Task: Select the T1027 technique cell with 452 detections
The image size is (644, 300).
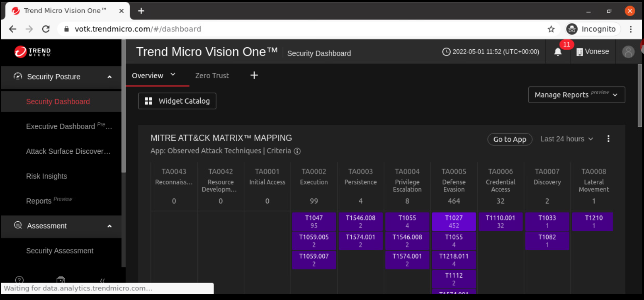Action: click(x=454, y=222)
